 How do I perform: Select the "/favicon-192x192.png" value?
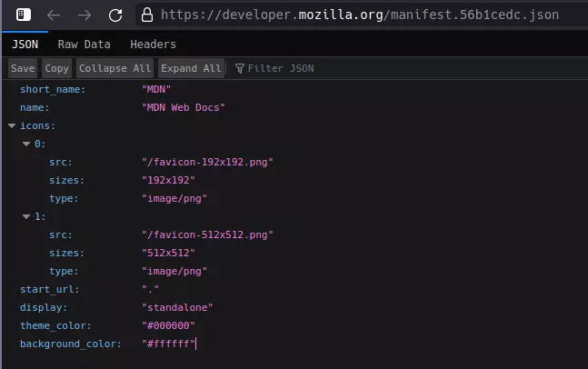pyautogui.click(x=207, y=162)
